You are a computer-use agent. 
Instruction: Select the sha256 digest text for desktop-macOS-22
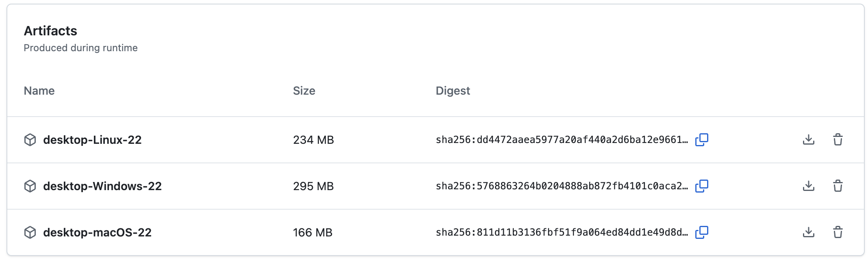click(x=562, y=232)
